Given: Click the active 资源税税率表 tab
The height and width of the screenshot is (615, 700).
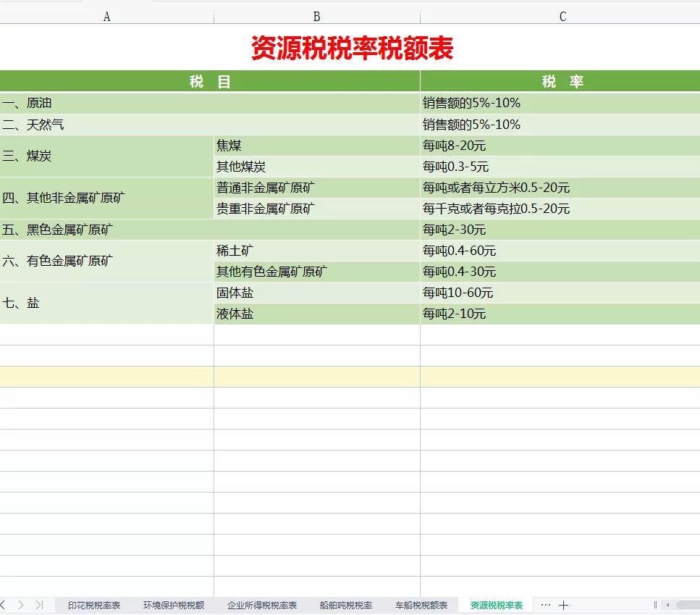Looking at the screenshot, I should [x=496, y=604].
